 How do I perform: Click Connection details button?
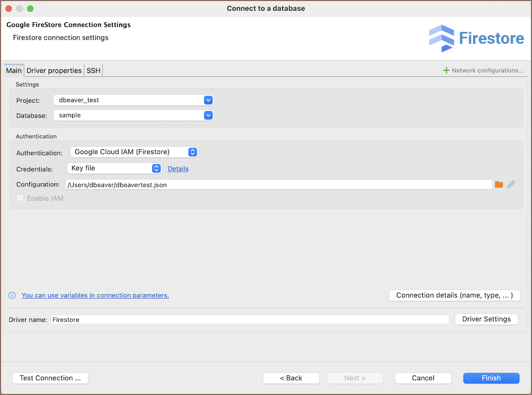(x=455, y=295)
